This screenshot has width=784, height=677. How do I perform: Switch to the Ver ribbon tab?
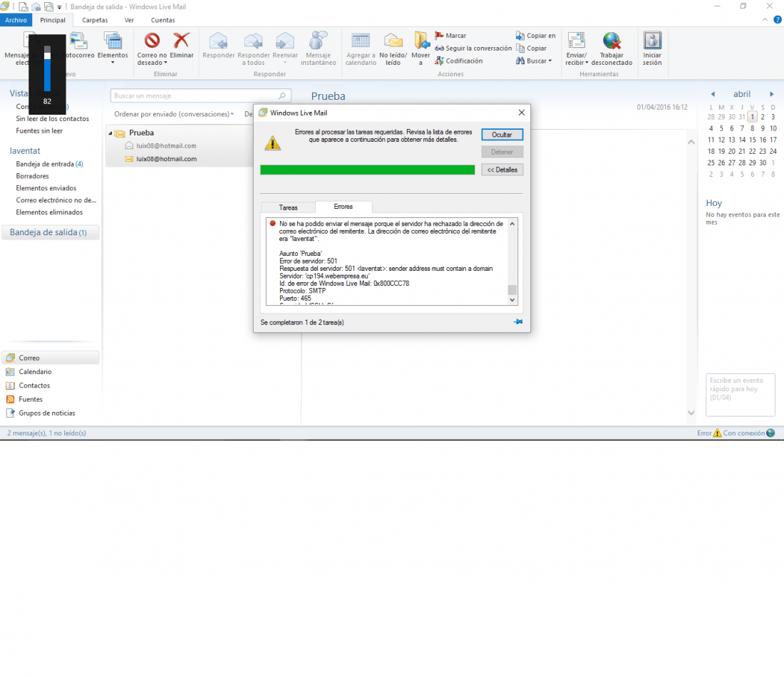(129, 20)
